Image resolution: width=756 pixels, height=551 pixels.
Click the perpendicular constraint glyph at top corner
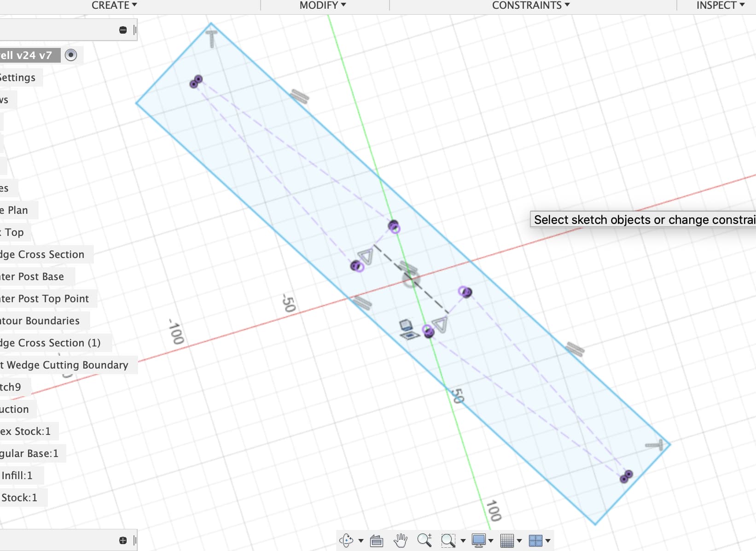[x=211, y=39]
